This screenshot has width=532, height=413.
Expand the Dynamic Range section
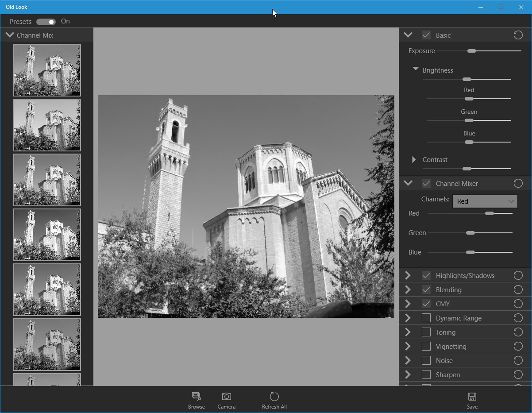408,318
